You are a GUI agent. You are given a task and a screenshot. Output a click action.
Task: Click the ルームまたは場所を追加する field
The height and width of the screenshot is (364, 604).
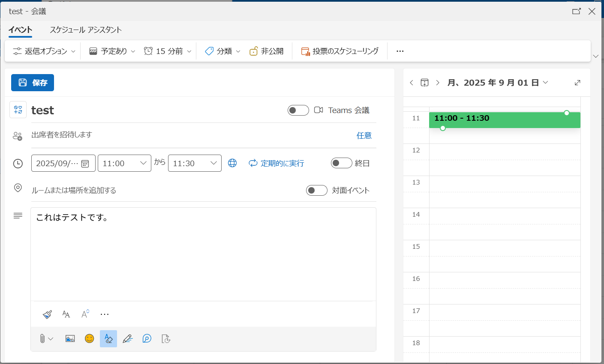(x=165, y=190)
